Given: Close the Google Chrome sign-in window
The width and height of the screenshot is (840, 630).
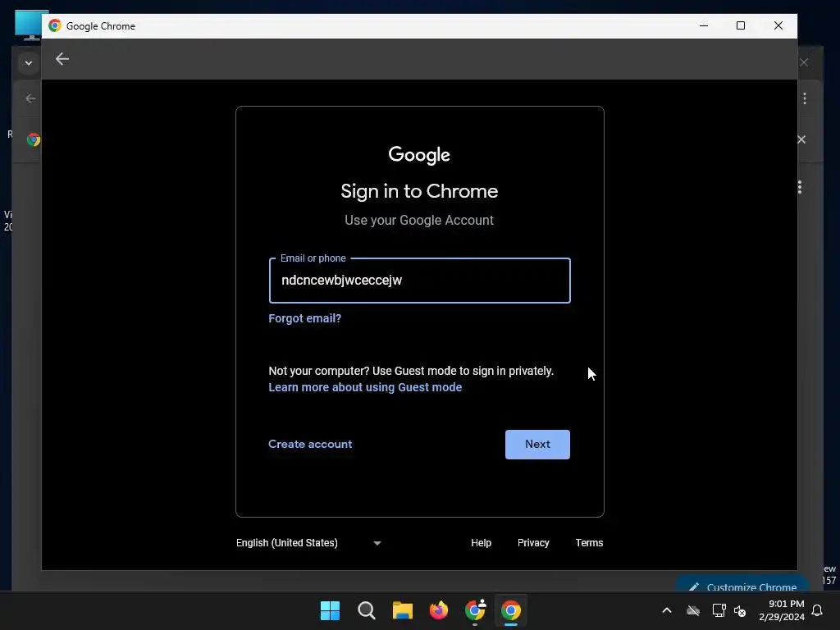Looking at the screenshot, I should [x=778, y=25].
